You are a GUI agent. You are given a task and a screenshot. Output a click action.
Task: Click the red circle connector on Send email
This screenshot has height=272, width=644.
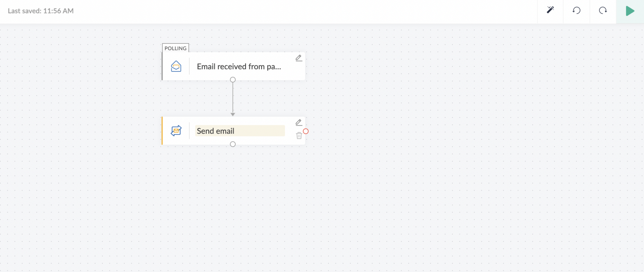click(x=306, y=131)
